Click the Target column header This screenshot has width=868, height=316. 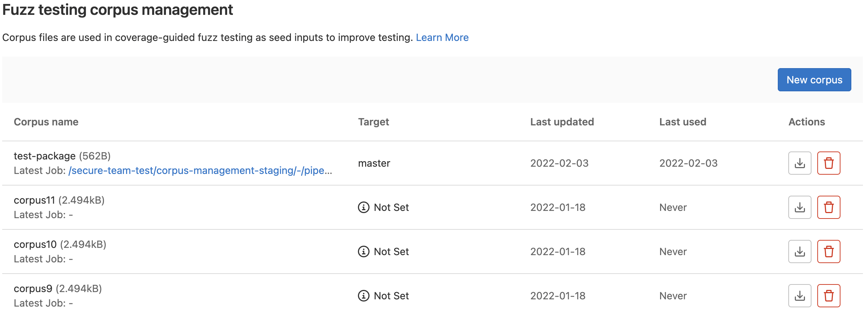[374, 122]
